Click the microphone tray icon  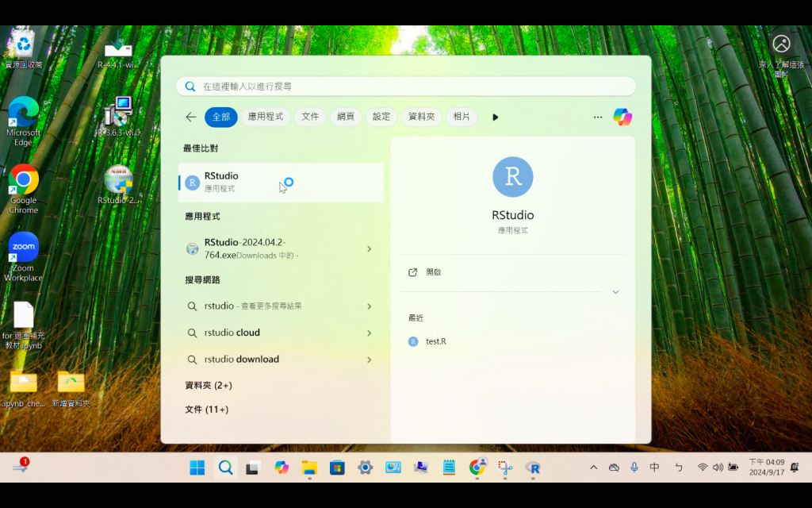pos(634,468)
